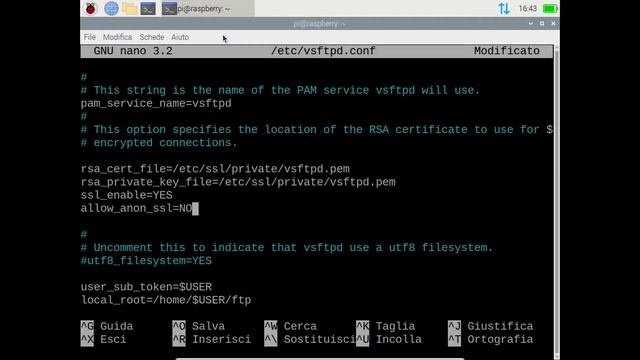Click the ^X Esci shortcut
The width and height of the screenshot is (640, 360).
[104, 339]
